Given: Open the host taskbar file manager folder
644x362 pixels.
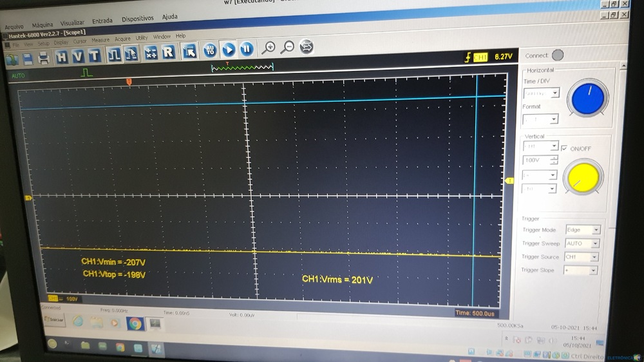Looking at the screenshot, I should 85,345.
